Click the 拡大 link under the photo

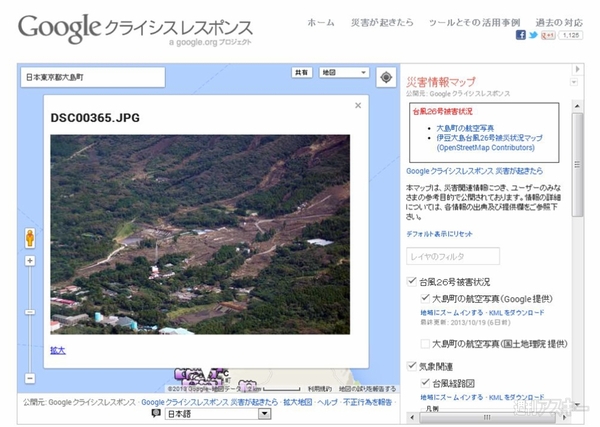point(58,350)
